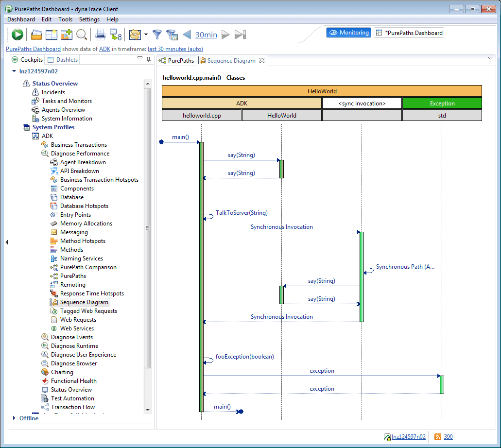501x448 pixels.
Task: Click the API Breakdown icon
Action: (x=54, y=171)
